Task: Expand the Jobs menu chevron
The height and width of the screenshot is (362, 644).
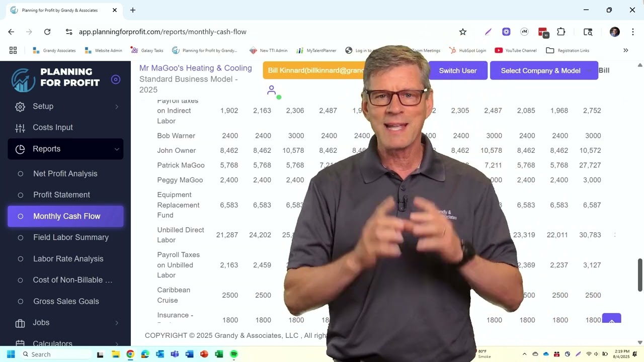Action: pyautogui.click(x=117, y=323)
